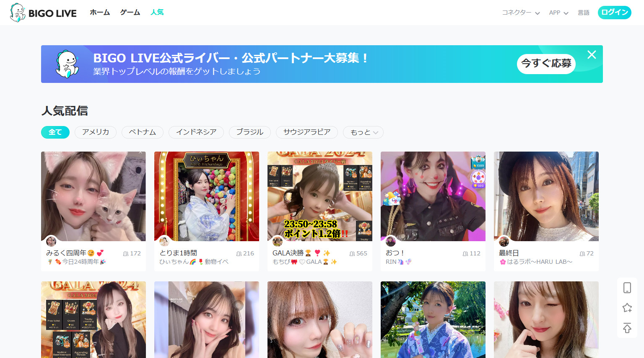Open the GALA決勝 stream thumbnail
This screenshot has height=358, width=644.
point(320,196)
